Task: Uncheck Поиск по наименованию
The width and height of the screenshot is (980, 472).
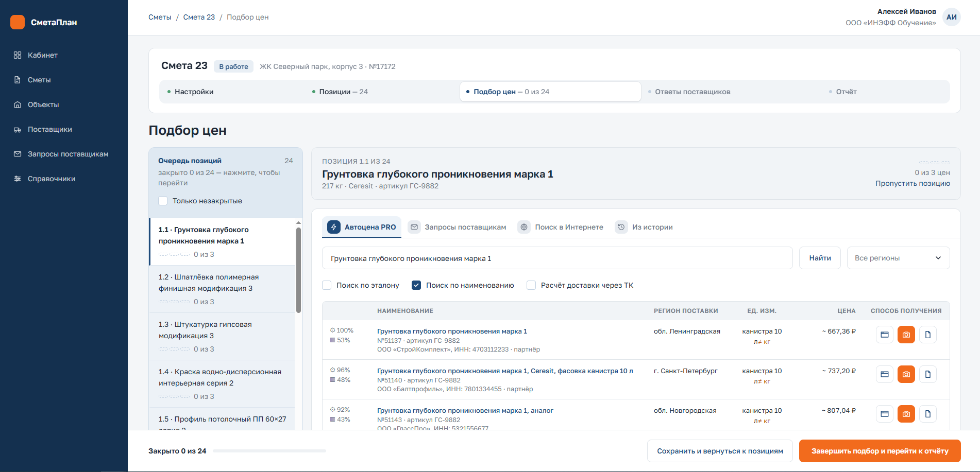Action: 416,285
